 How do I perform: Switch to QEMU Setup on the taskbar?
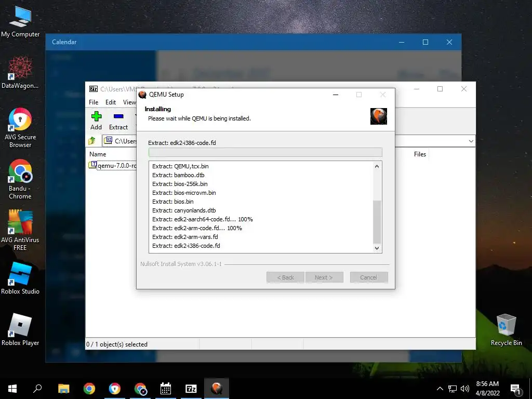pos(217,389)
